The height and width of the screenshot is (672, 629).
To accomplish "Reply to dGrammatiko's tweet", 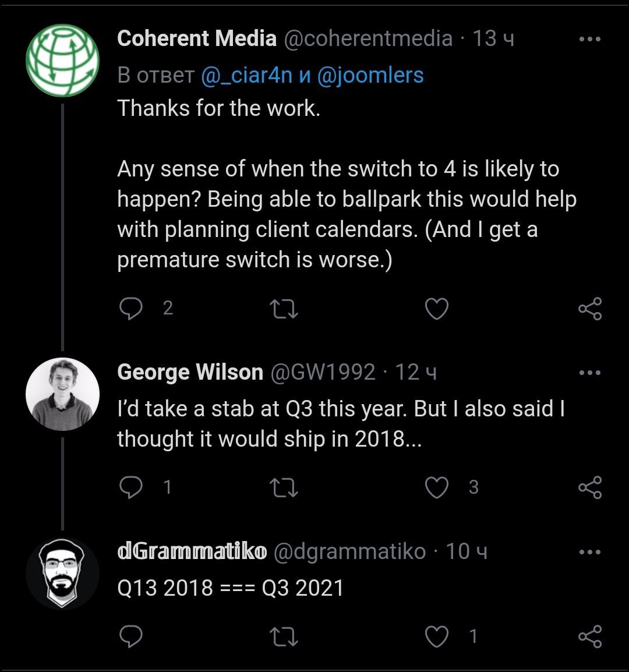I will click(x=130, y=636).
